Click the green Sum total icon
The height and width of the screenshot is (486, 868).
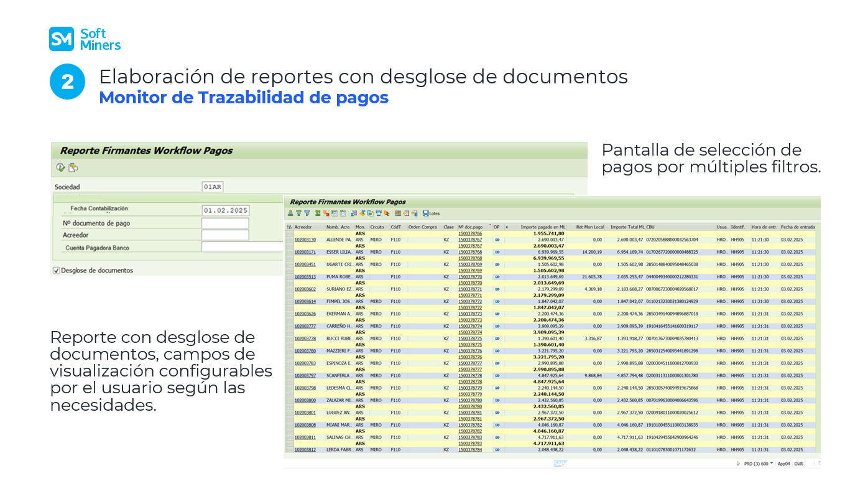point(318,213)
